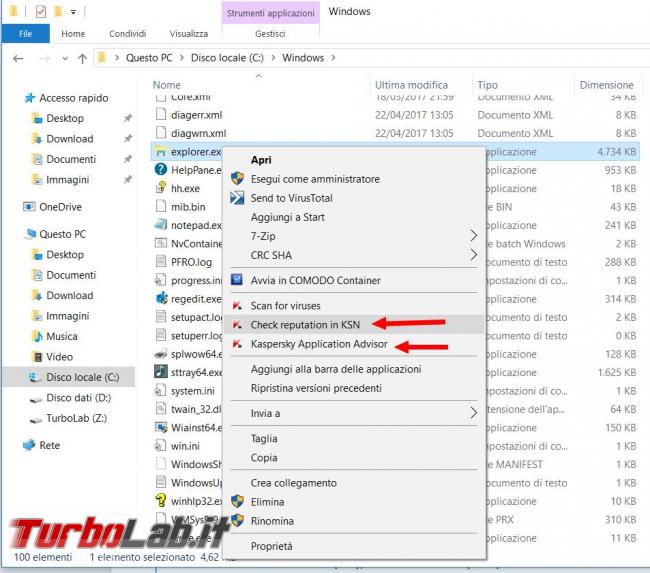Choose Crea collegamento
This screenshot has width=650, height=573.
pyautogui.click(x=293, y=483)
